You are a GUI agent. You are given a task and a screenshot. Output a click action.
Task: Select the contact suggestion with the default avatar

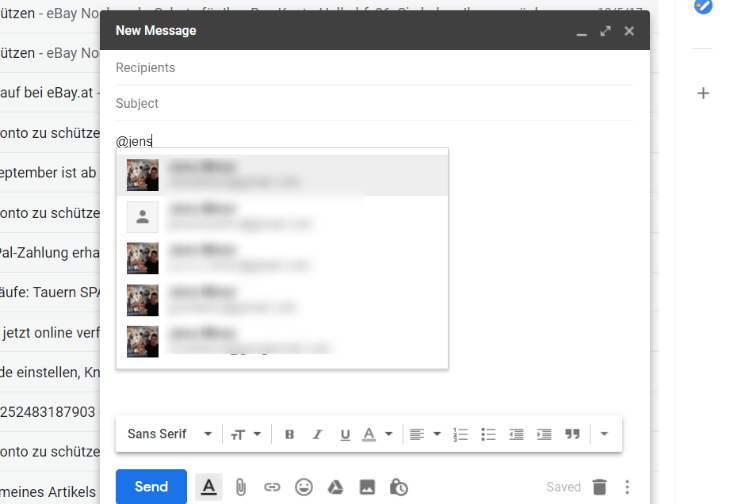click(282, 217)
